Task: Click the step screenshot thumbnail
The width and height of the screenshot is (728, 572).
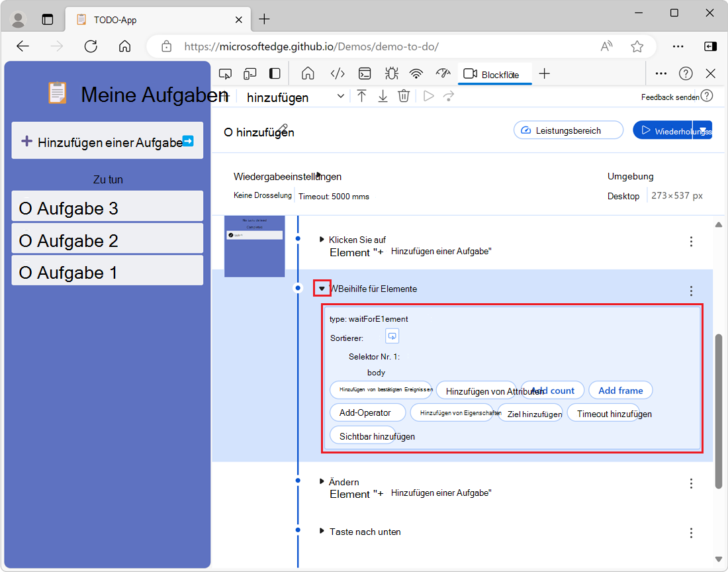Action: tap(254, 246)
